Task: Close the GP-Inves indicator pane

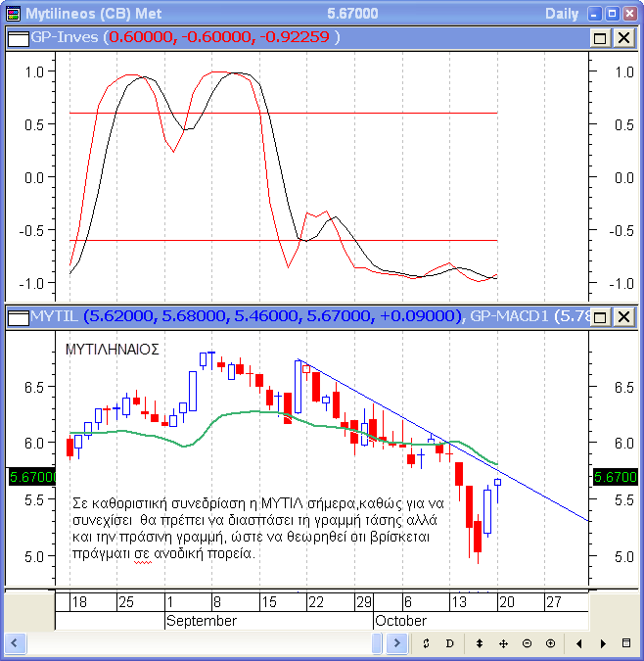Action: [622, 37]
